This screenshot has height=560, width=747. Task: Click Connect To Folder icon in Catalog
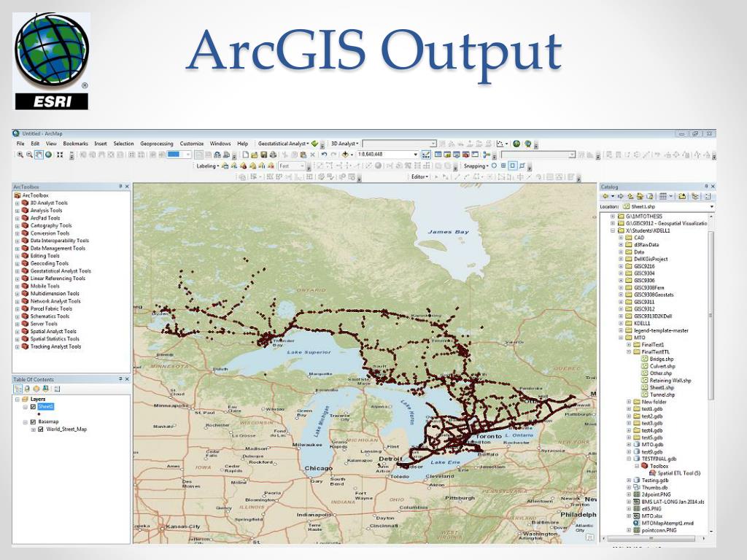click(682, 196)
